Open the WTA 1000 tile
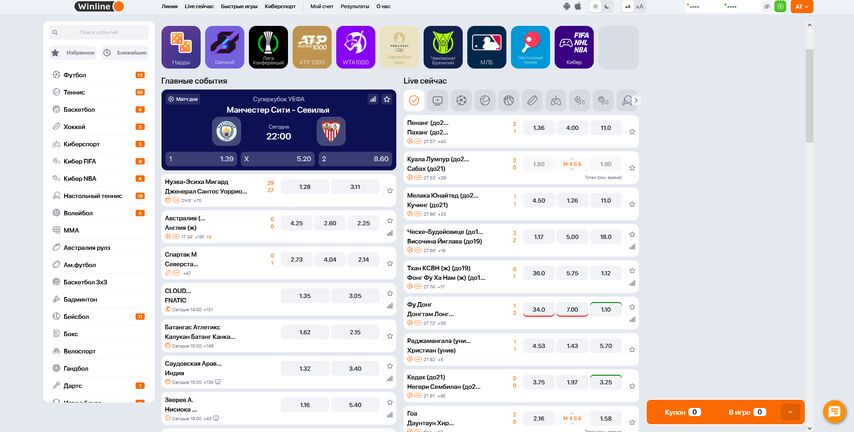The image size is (854, 432). point(355,47)
